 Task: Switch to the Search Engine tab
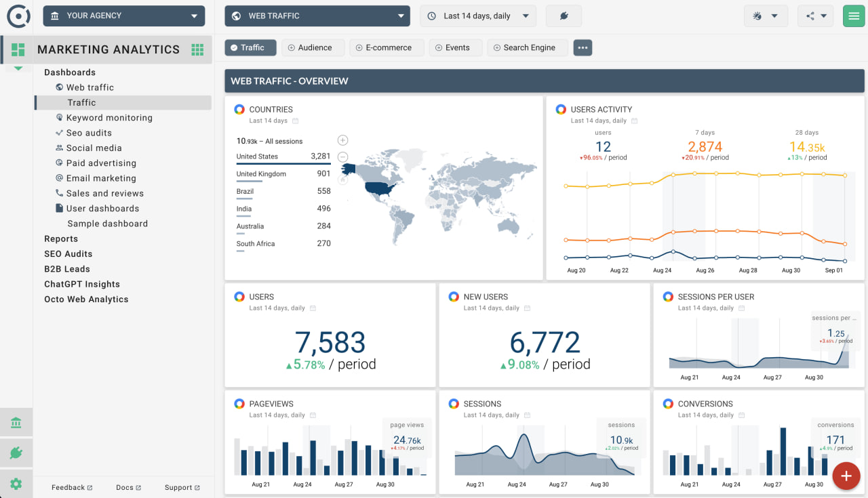(528, 47)
